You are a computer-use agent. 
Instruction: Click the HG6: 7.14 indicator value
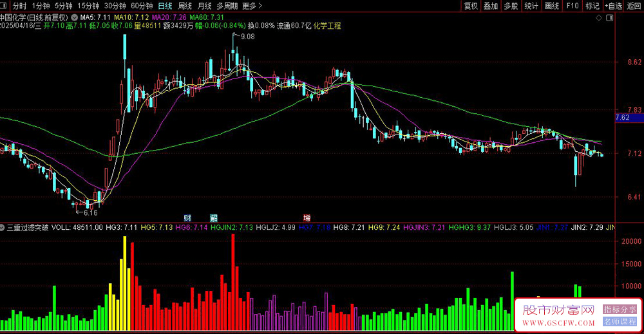pyautogui.click(x=191, y=227)
